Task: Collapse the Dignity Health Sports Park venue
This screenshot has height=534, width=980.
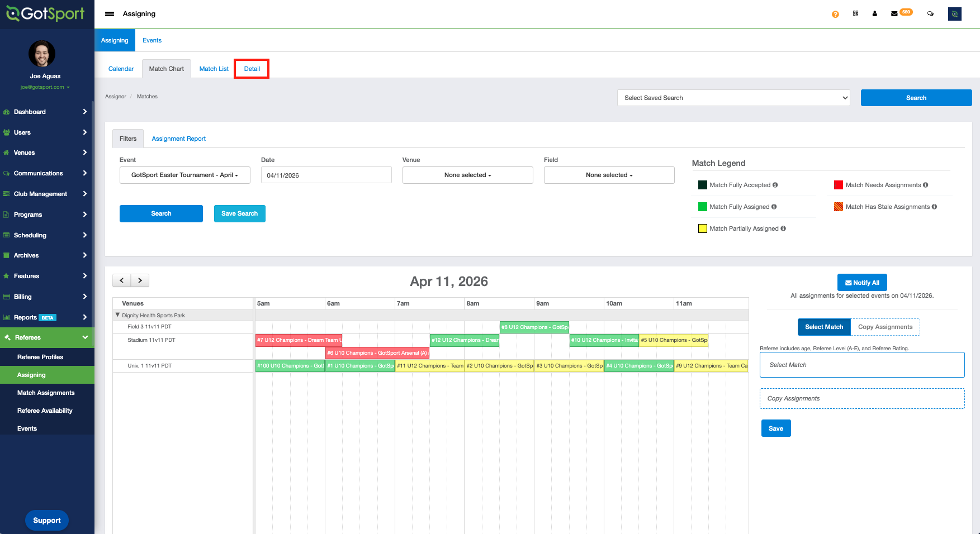Action: [x=117, y=315]
